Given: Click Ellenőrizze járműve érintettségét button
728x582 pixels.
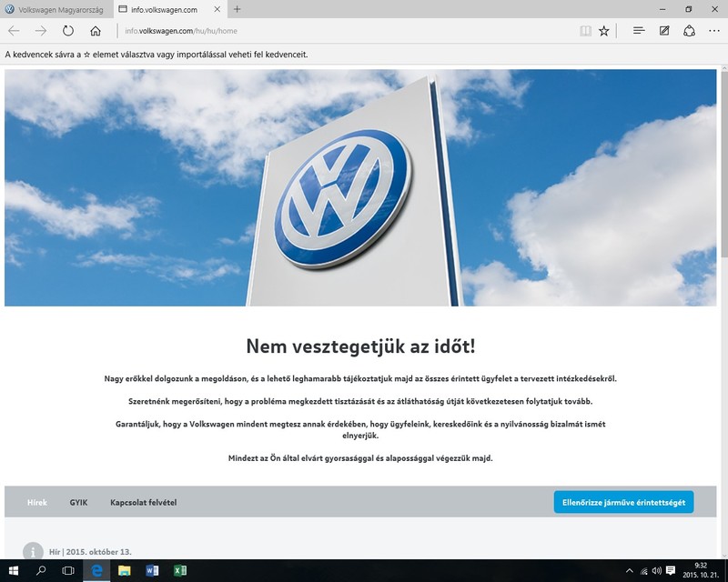Looking at the screenshot, I should [623, 502].
